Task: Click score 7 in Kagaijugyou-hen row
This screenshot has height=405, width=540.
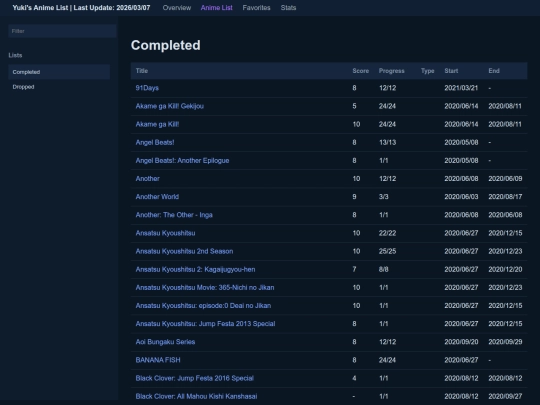Action: 354,269
